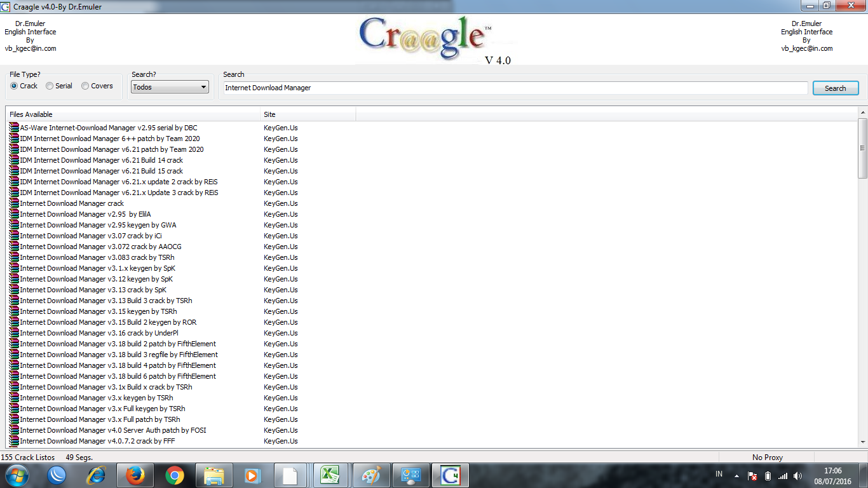The width and height of the screenshot is (868, 488).
Task: Click the archive icon beside AS-Ware Internet-Download Manager v2.95
Action: click(14, 128)
